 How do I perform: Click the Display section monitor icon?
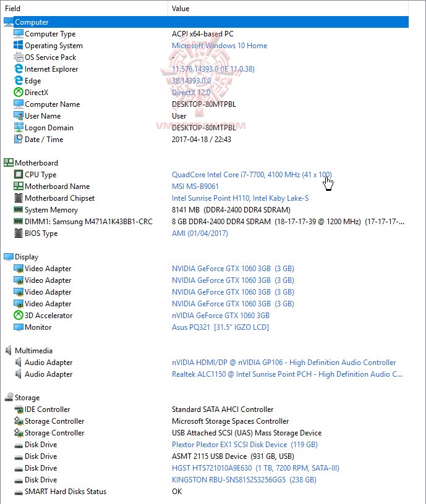9,256
